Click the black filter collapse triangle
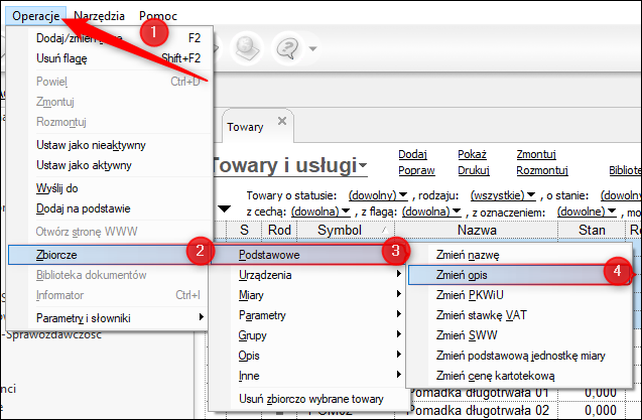 [x=224, y=209]
